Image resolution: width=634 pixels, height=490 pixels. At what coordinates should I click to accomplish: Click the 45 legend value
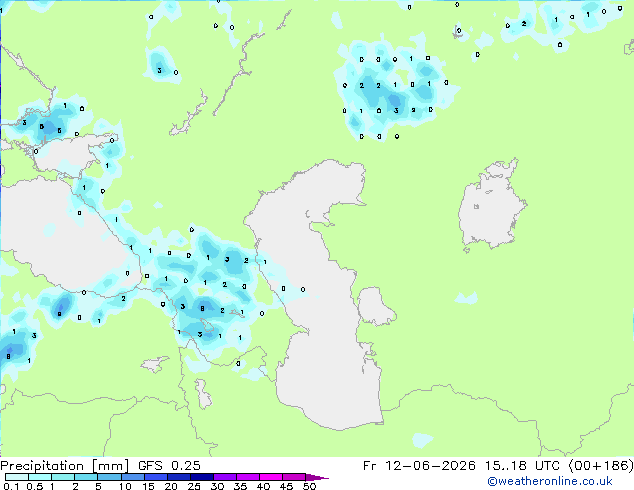pos(286,486)
